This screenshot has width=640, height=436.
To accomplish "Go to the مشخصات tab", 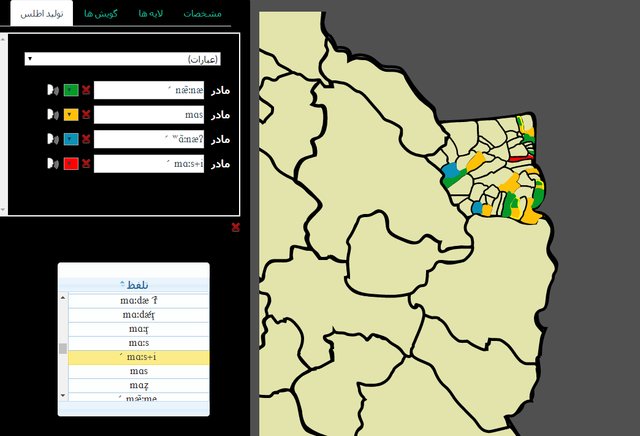I will click(201, 14).
